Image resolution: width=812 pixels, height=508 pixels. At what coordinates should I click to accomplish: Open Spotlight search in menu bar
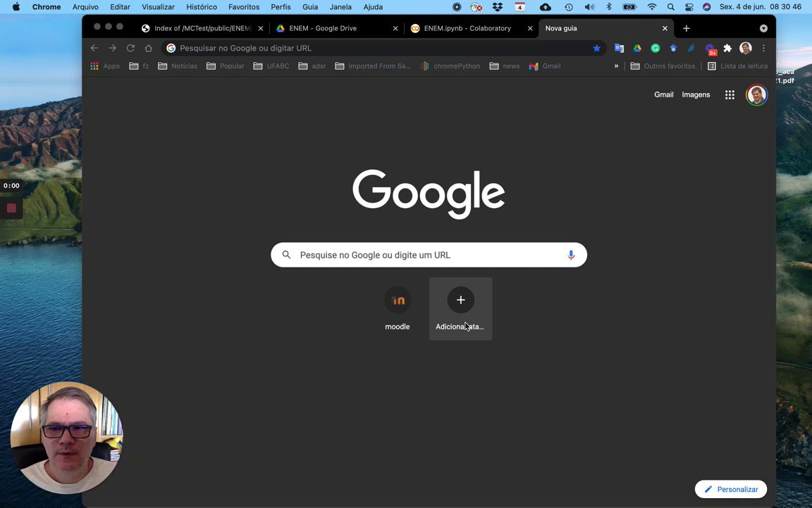click(670, 7)
